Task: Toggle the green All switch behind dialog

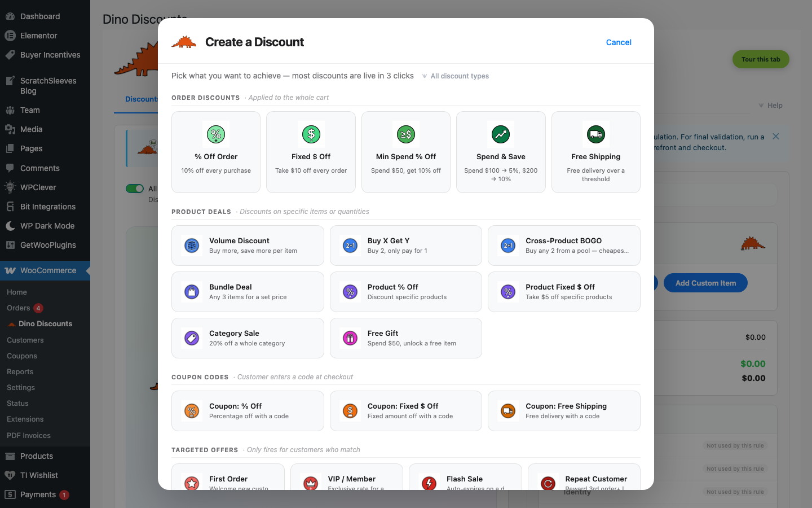Action: click(x=135, y=189)
